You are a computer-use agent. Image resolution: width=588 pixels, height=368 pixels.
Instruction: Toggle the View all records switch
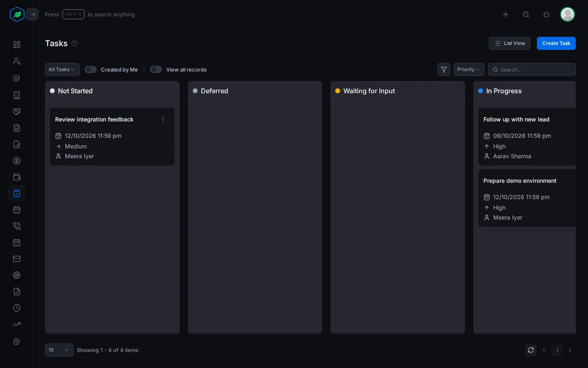[x=156, y=70]
